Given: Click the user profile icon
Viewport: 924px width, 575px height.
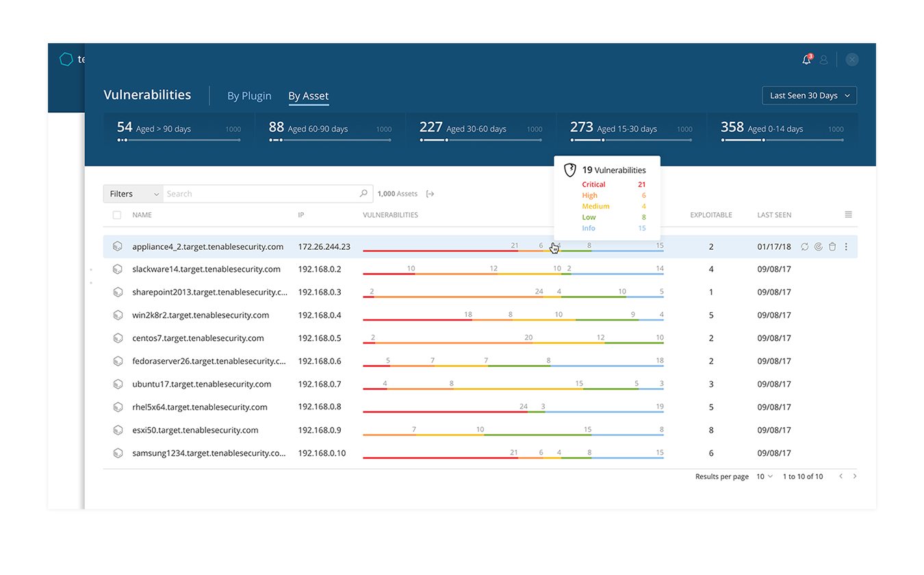Looking at the screenshot, I should pos(823,60).
